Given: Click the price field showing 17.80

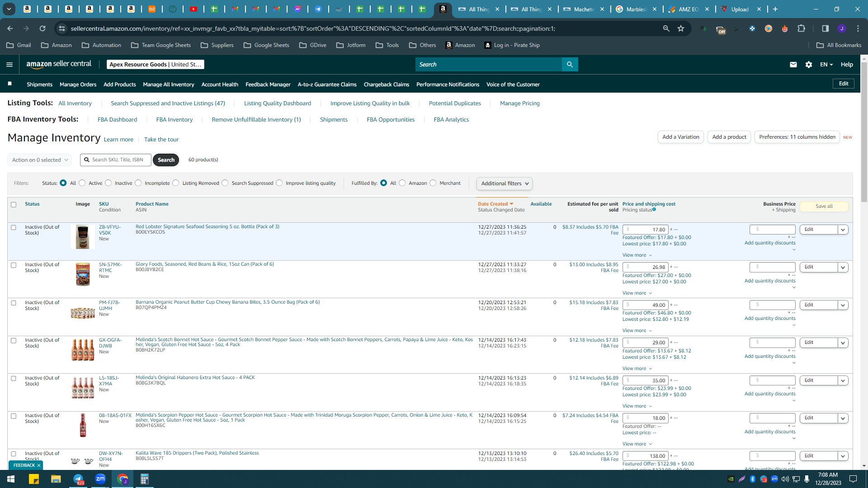Looking at the screenshot, I should [x=645, y=230].
